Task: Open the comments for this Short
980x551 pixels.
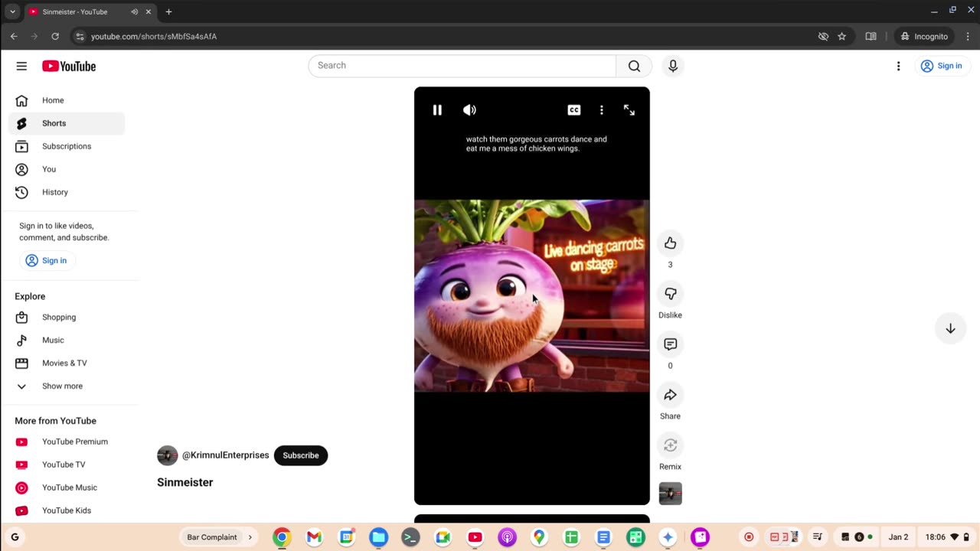Action: [670, 344]
